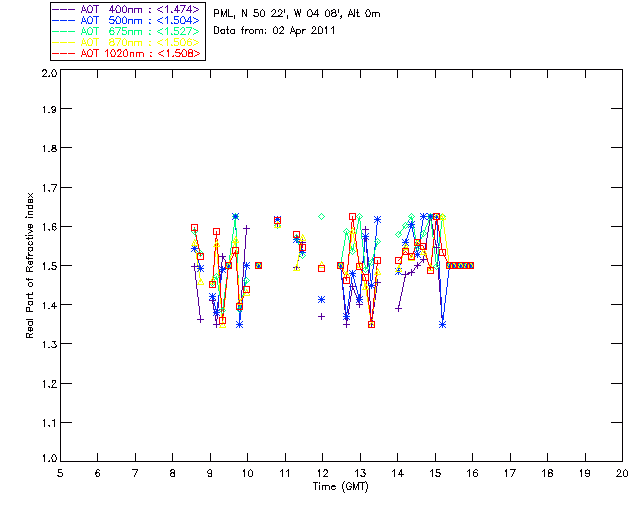Click the x-axis label 10
This screenshot has width=640, height=512.
(x=247, y=473)
